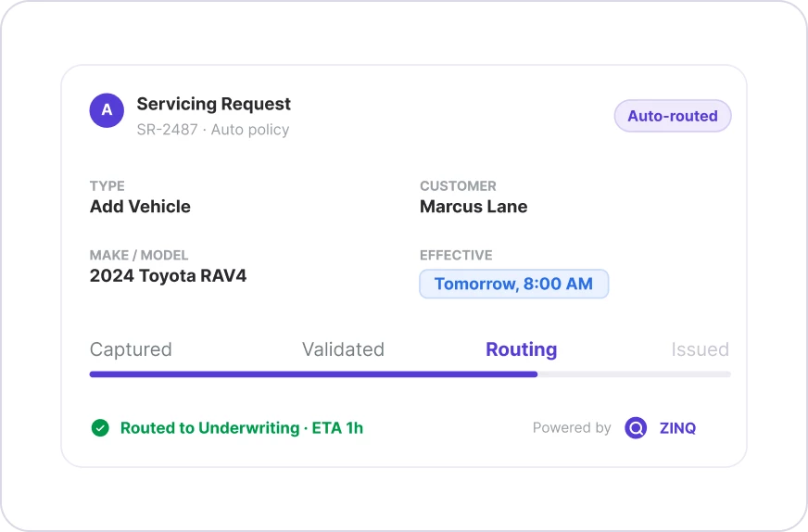Image resolution: width=808 pixels, height=532 pixels.
Task: Click the MAKE / MODEL field label
Action: click(139, 255)
